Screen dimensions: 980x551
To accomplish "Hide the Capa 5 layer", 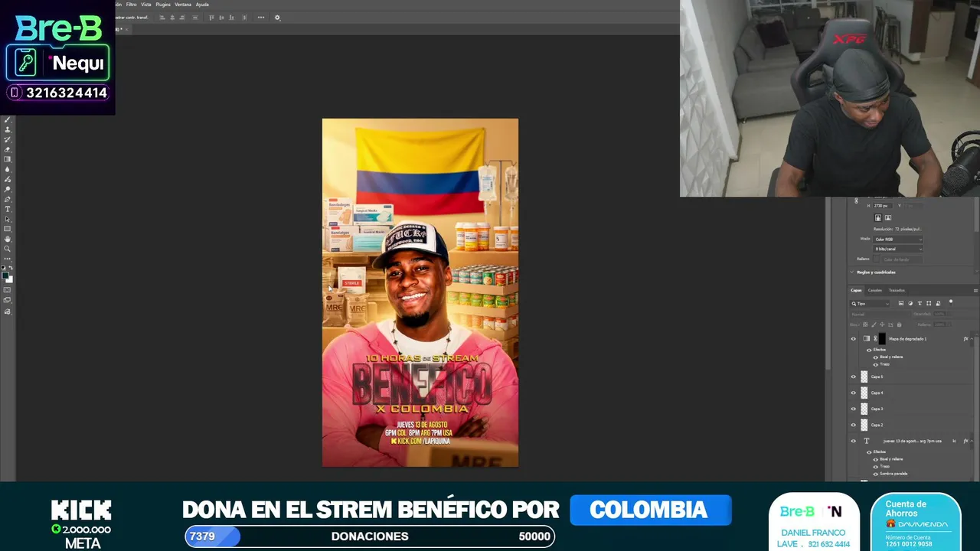I will click(854, 377).
